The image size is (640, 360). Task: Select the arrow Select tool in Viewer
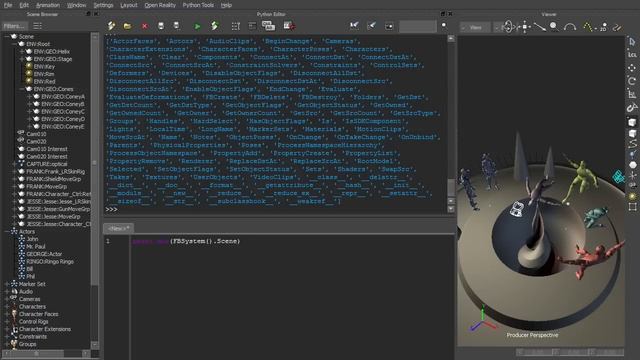[632, 42]
